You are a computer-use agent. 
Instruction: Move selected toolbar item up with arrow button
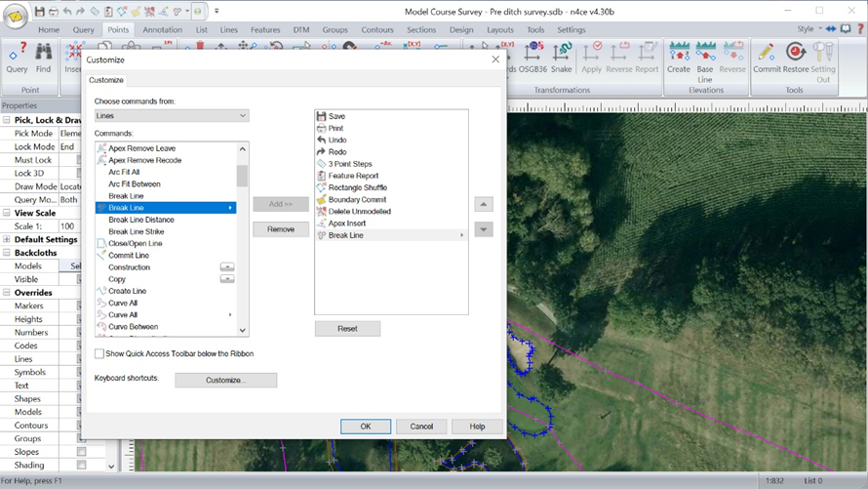[x=484, y=204]
